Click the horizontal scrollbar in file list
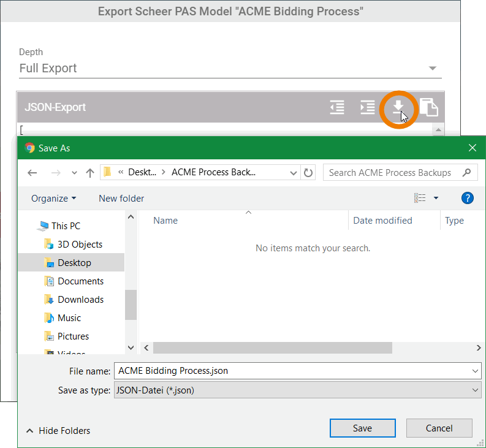 coord(272,347)
